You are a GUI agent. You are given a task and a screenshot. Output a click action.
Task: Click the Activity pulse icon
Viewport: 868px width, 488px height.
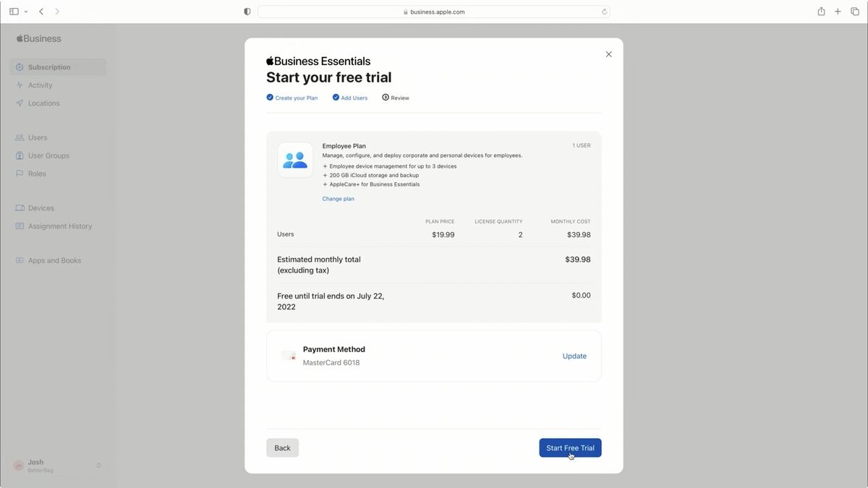20,85
